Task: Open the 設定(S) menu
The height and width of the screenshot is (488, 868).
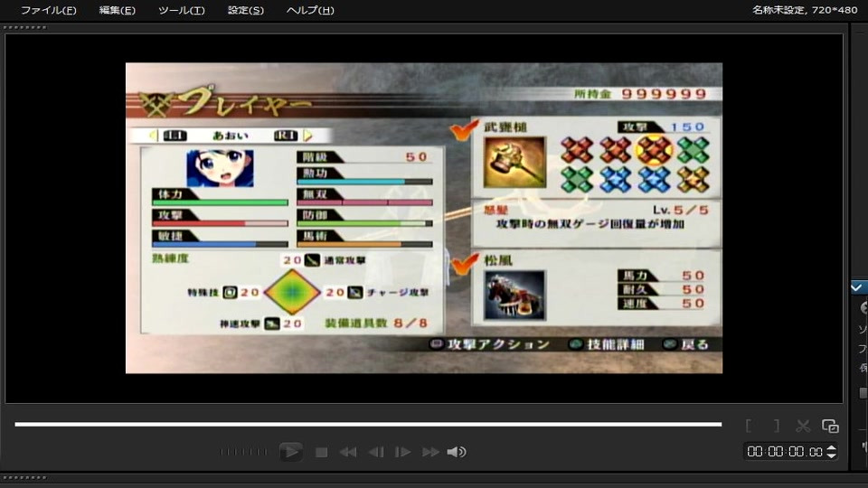Action: (245, 10)
